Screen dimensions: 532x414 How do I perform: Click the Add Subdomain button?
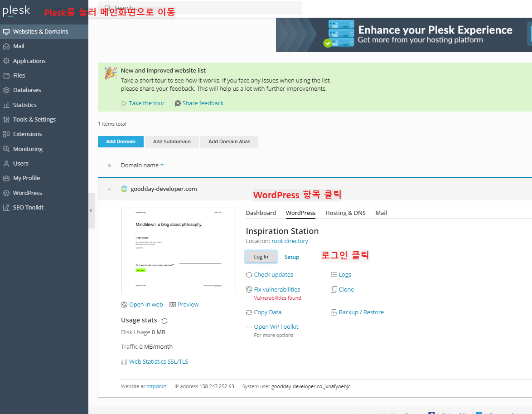(x=172, y=141)
